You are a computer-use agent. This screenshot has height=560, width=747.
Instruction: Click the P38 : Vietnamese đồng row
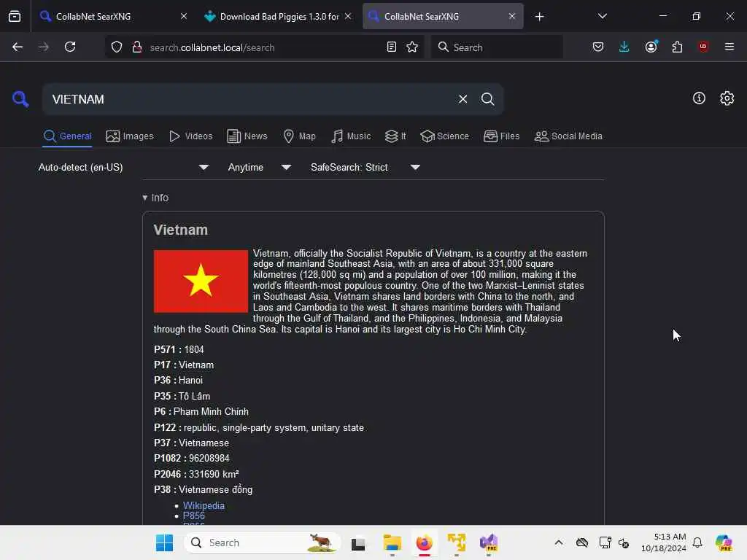click(x=203, y=489)
